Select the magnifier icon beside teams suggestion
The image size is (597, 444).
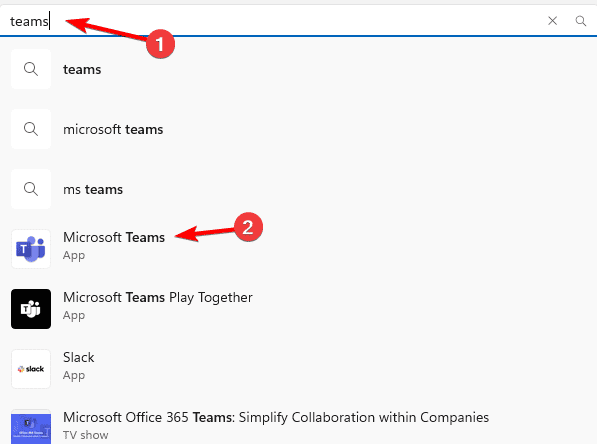[31, 69]
